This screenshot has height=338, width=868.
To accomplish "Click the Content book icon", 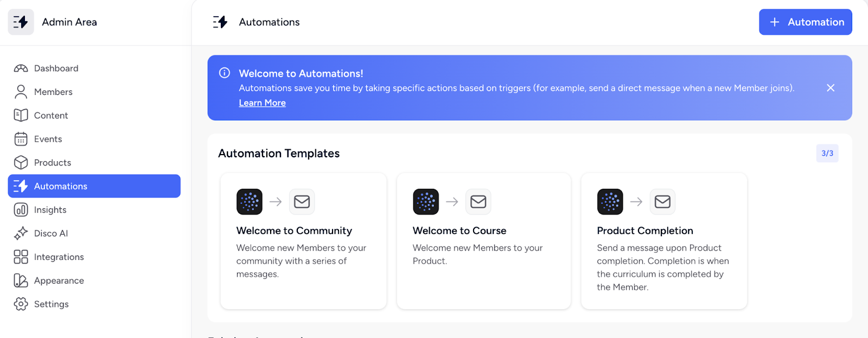I will click(21, 116).
